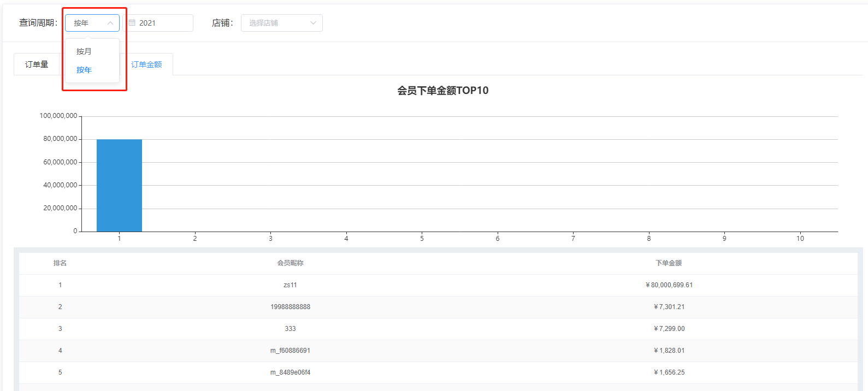This screenshot has height=391, width=868.
Task: Click the 会员昵称 column header
Action: pos(290,263)
